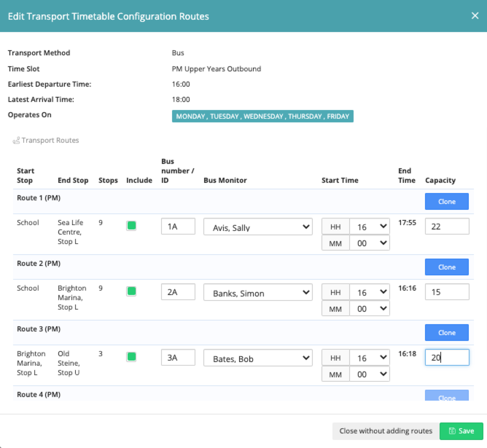Click Route 3 start stop Brighton Marina, Stop L

coord(31,363)
